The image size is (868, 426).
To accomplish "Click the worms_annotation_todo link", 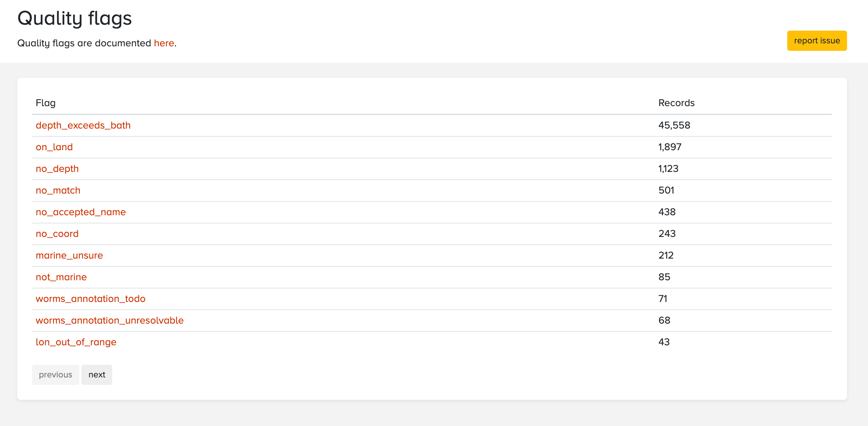I will (90, 299).
